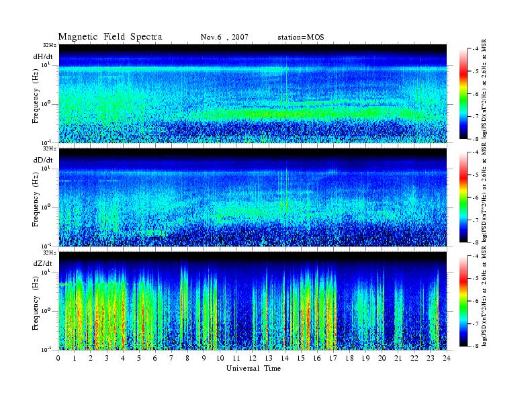Click the hour 5 tick label

point(139,359)
